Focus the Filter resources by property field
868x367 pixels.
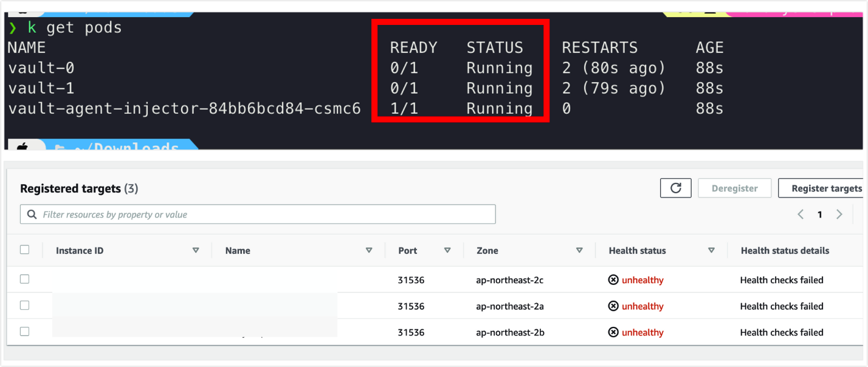click(258, 214)
